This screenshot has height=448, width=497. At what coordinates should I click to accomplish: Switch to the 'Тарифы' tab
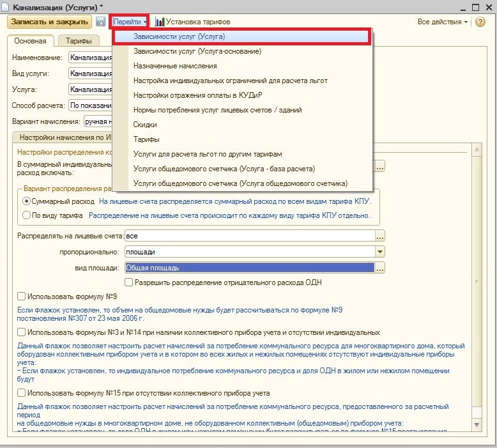click(x=79, y=41)
